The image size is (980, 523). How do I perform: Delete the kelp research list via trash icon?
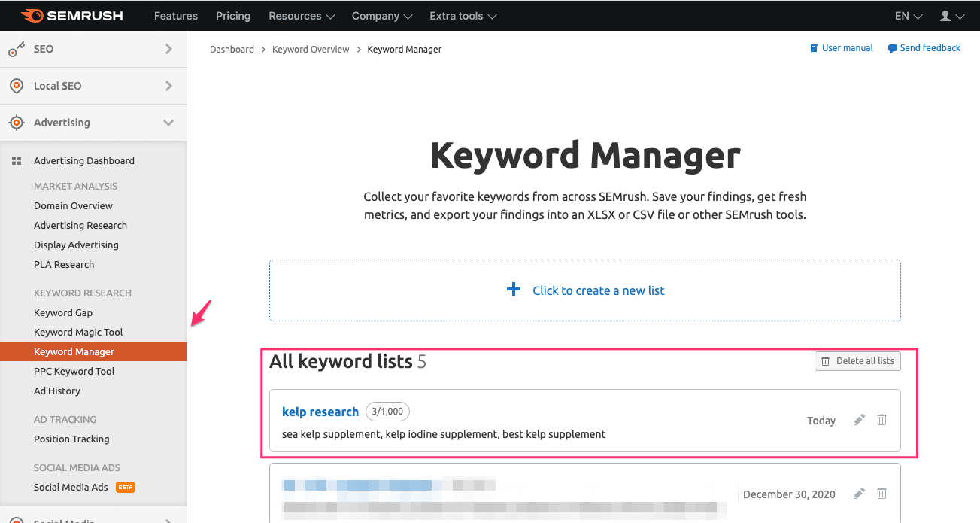882,420
